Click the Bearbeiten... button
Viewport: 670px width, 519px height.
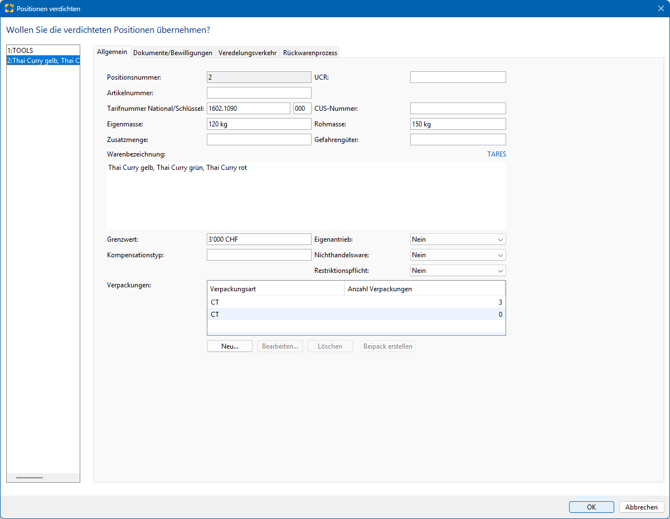tap(280, 346)
